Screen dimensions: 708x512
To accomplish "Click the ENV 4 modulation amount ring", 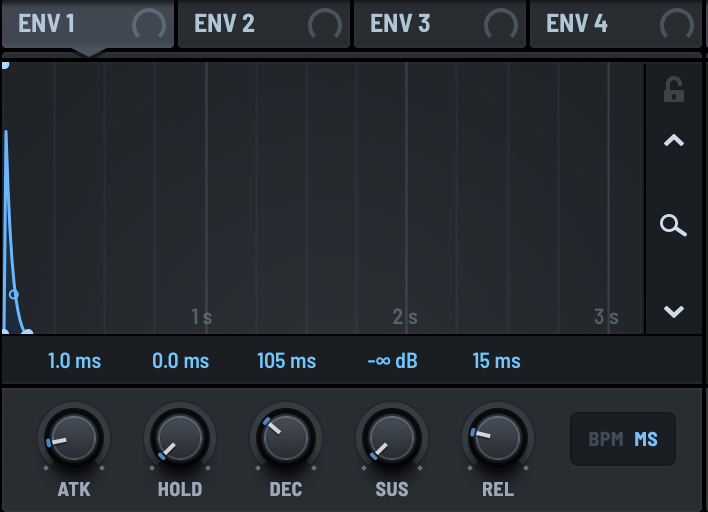I will click(x=677, y=25).
